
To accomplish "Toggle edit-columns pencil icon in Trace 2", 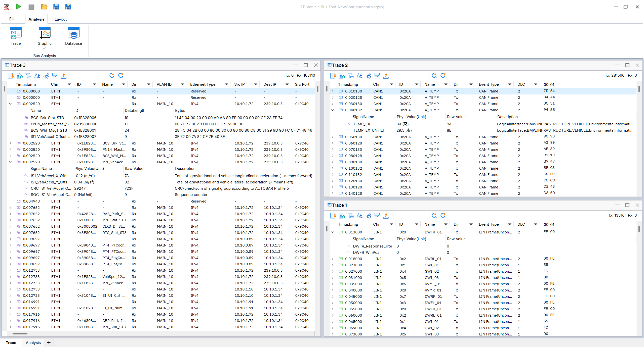I will pos(377,76).
